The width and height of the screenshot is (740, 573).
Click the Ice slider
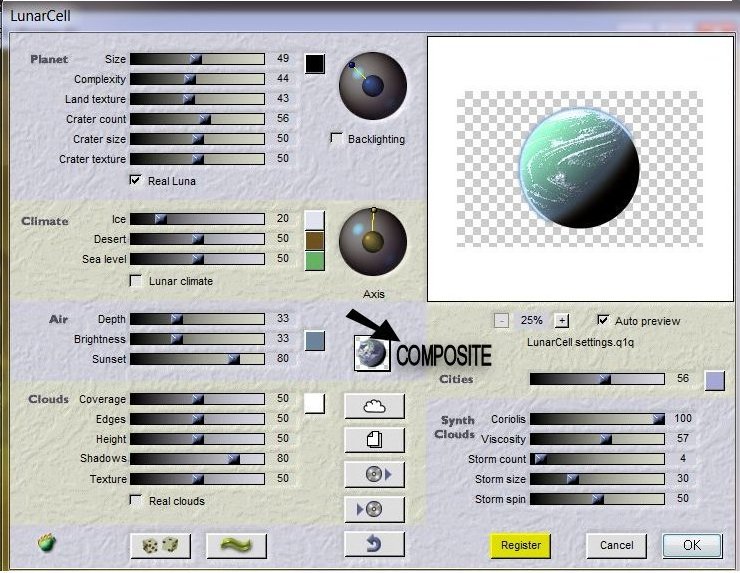tap(197, 219)
